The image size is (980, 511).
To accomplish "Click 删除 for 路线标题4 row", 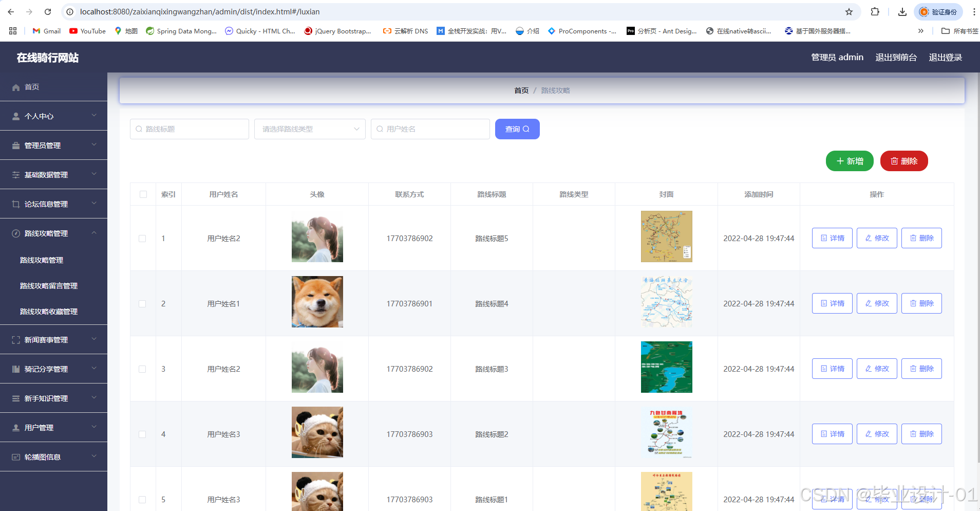I will [x=921, y=303].
